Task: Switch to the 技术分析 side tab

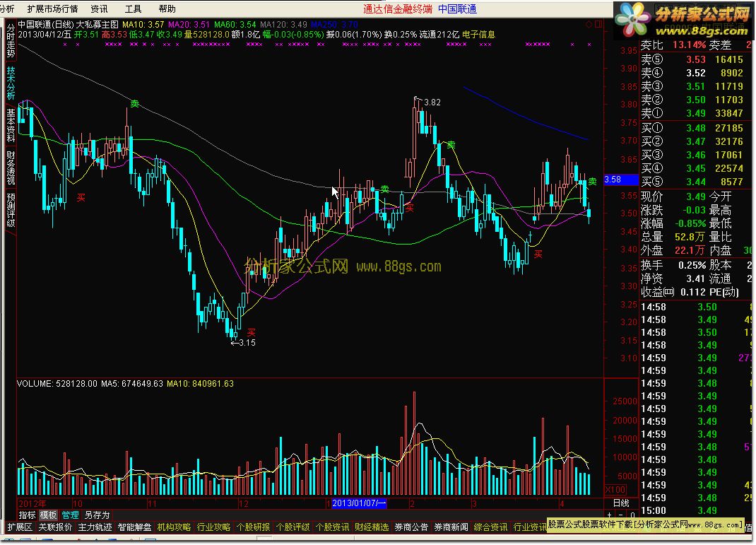Action: (x=11, y=83)
